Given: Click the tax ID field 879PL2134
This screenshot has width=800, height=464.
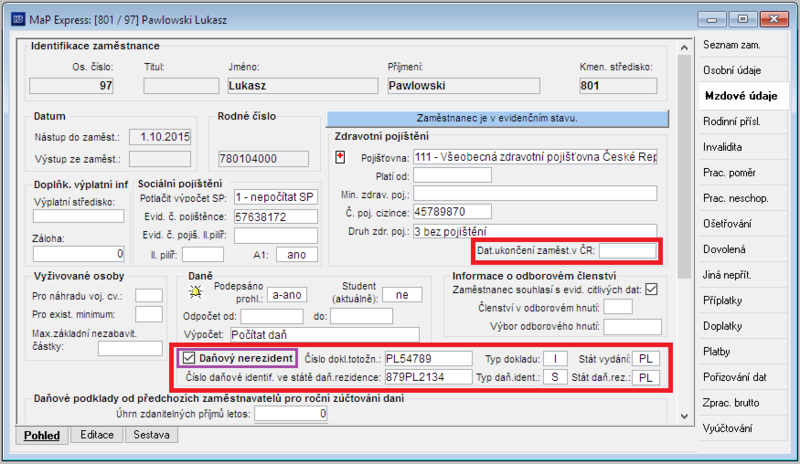Looking at the screenshot, I should pos(428,377).
